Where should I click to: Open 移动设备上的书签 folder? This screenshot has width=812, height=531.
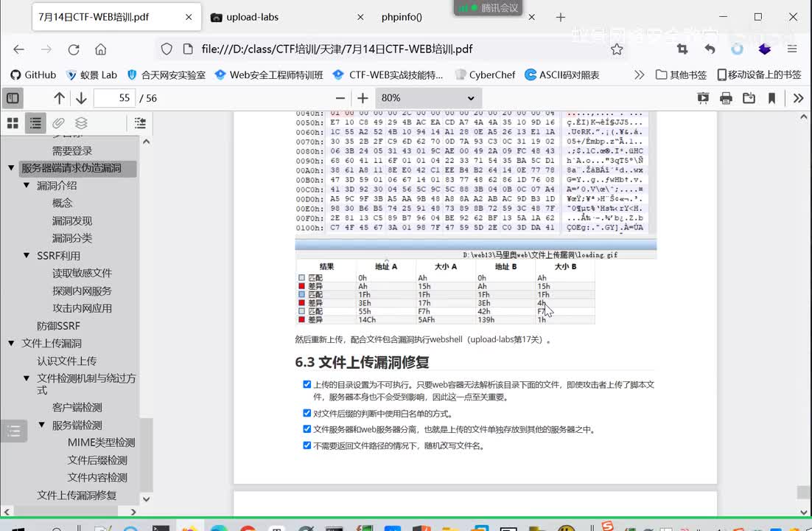759,74
